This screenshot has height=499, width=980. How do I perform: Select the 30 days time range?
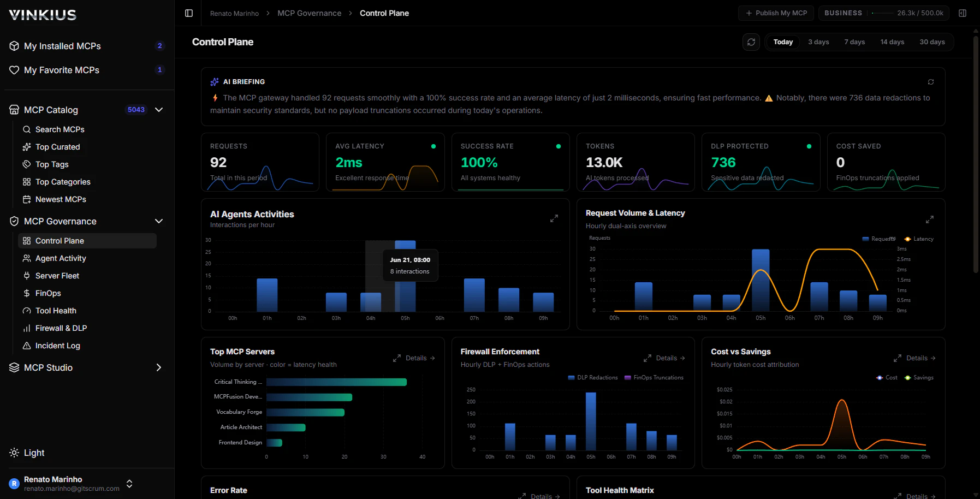(932, 42)
